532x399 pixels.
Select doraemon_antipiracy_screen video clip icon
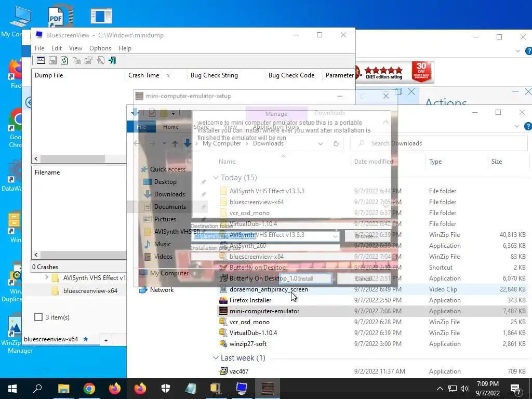click(x=223, y=289)
